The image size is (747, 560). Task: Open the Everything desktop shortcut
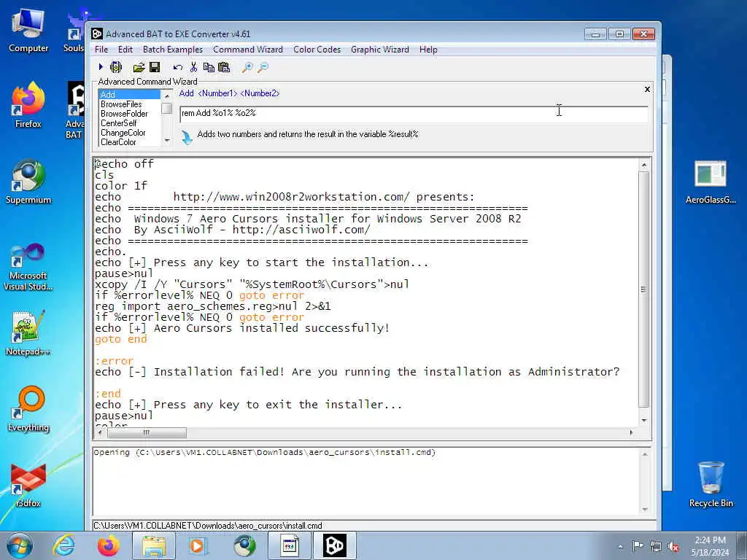28,408
